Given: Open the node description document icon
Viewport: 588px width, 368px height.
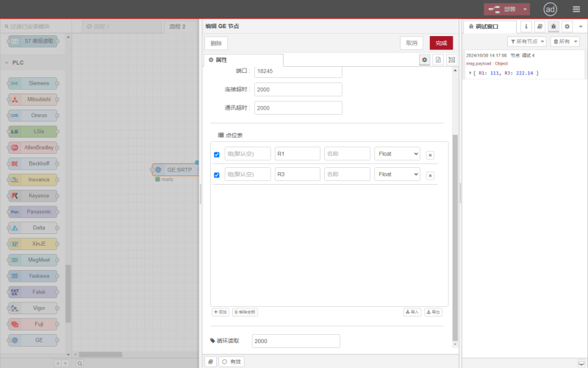Looking at the screenshot, I should pyautogui.click(x=438, y=60).
